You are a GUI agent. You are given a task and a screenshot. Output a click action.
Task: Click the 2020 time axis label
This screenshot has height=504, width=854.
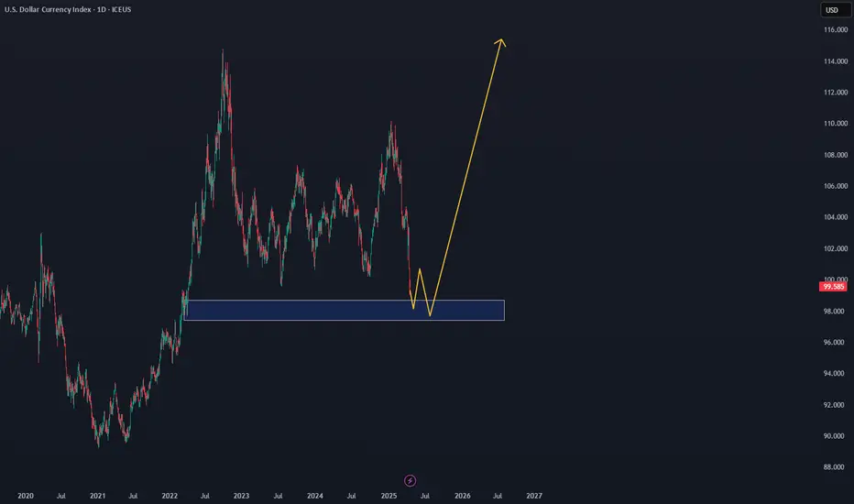tap(26, 496)
